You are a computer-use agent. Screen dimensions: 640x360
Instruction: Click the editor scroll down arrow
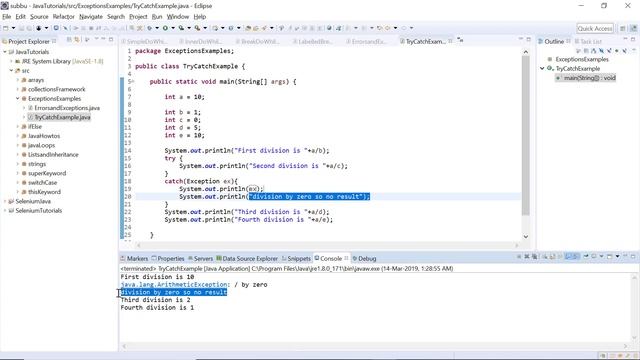tap(526, 236)
